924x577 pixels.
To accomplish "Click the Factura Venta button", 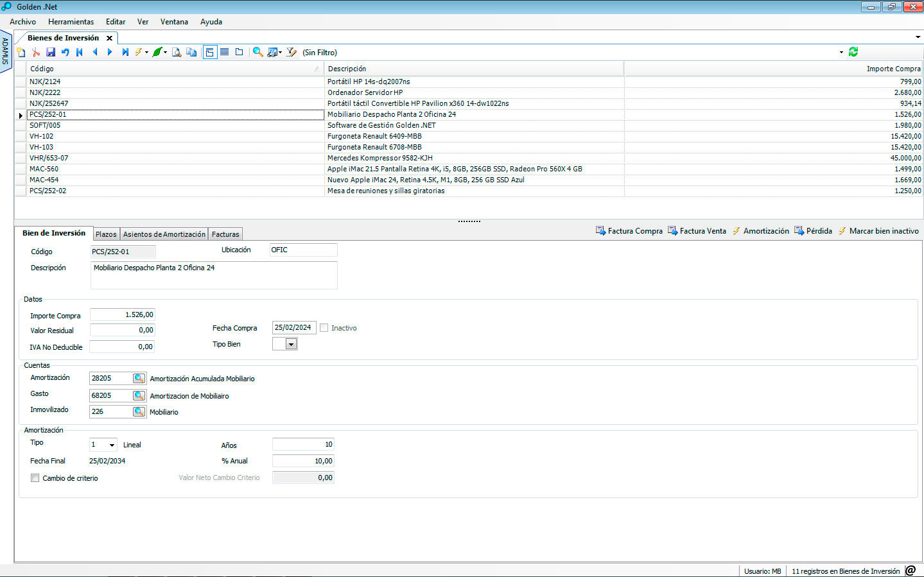I will (x=697, y=231).
